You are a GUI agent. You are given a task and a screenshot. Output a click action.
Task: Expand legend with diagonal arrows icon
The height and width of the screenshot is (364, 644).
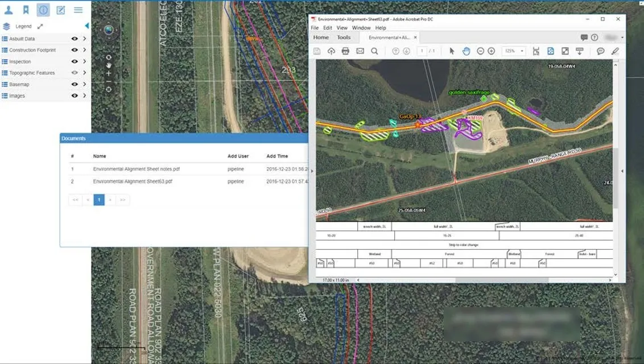[40, 26]
